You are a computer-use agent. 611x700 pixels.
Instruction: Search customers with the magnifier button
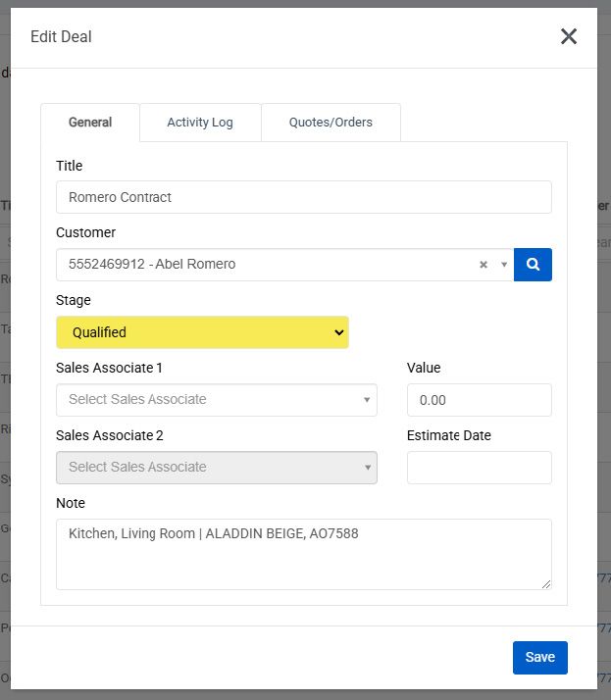533,265
